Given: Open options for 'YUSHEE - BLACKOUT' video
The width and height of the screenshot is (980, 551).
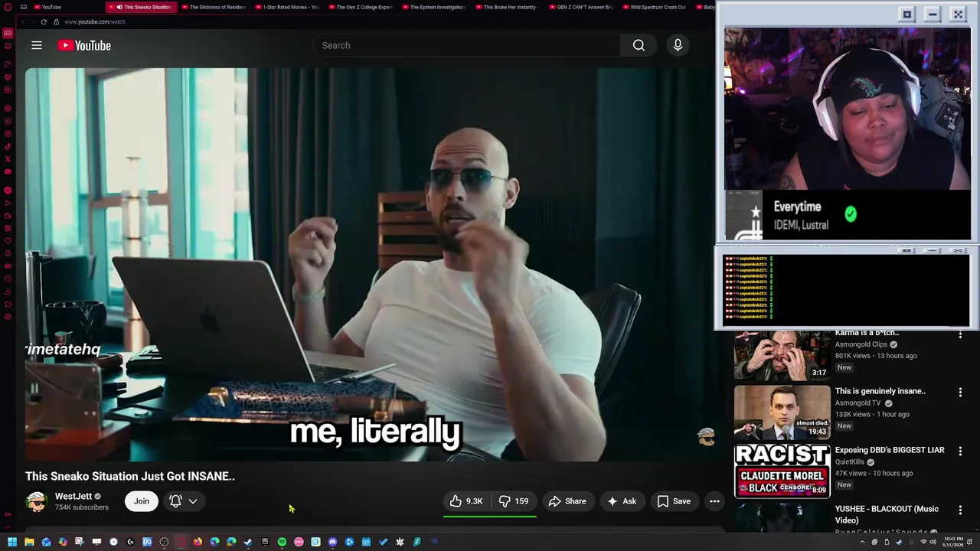Looking at the screenshot, I should point(960,510).
